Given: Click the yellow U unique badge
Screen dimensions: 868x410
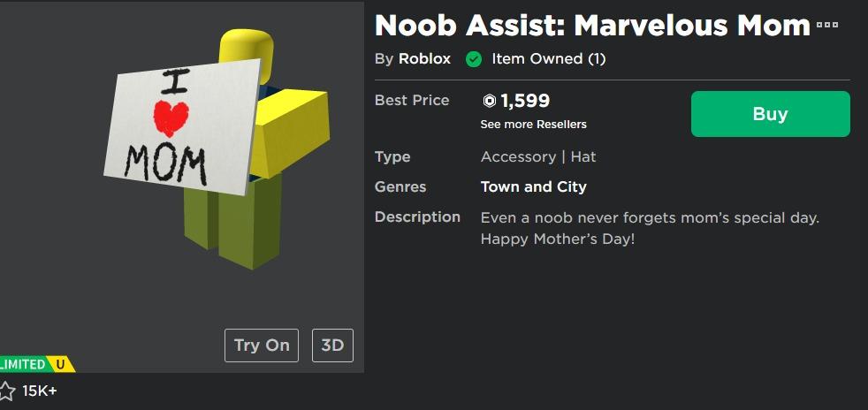Looking at the screenshot, I should pos(61,364).
